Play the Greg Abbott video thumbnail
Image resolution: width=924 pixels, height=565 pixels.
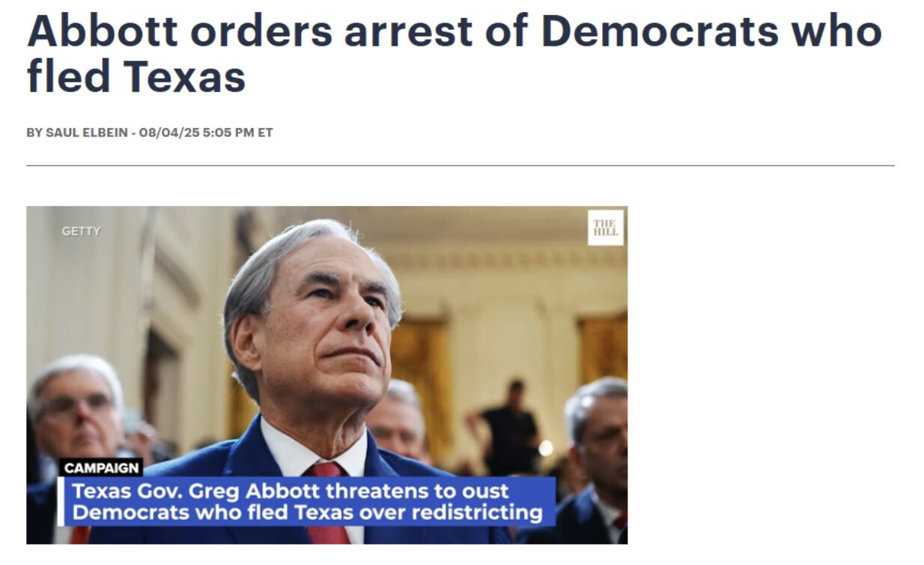tap(326, 375)
